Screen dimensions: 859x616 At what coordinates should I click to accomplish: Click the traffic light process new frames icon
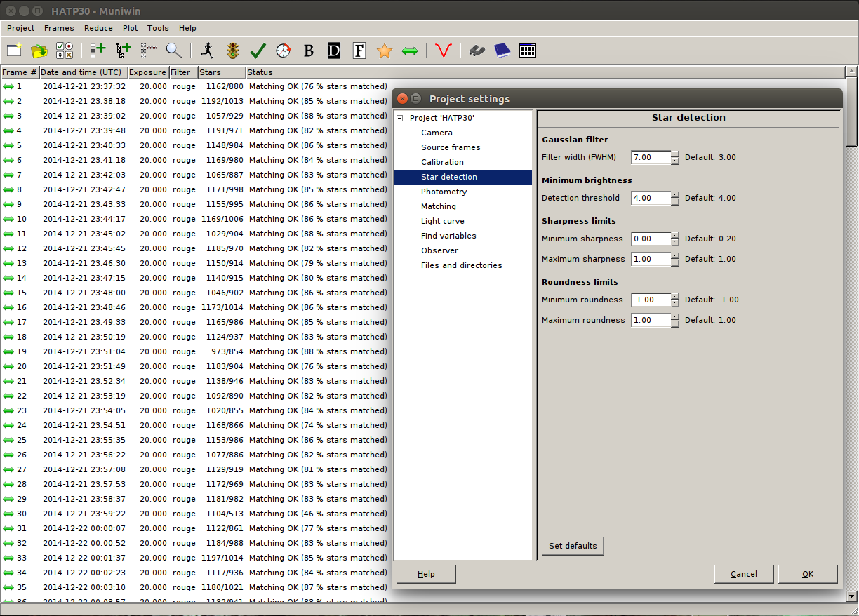click(x=232, y=51)
